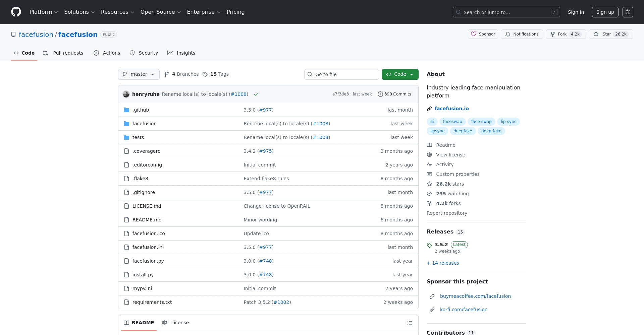Click the Sign up button

coord(605,12)
